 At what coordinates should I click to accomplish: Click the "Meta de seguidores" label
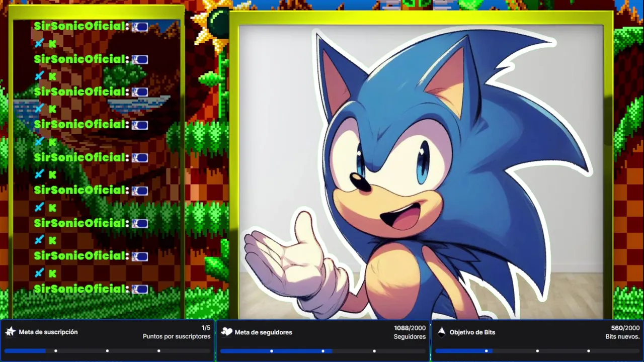click(x=263, y=332)
